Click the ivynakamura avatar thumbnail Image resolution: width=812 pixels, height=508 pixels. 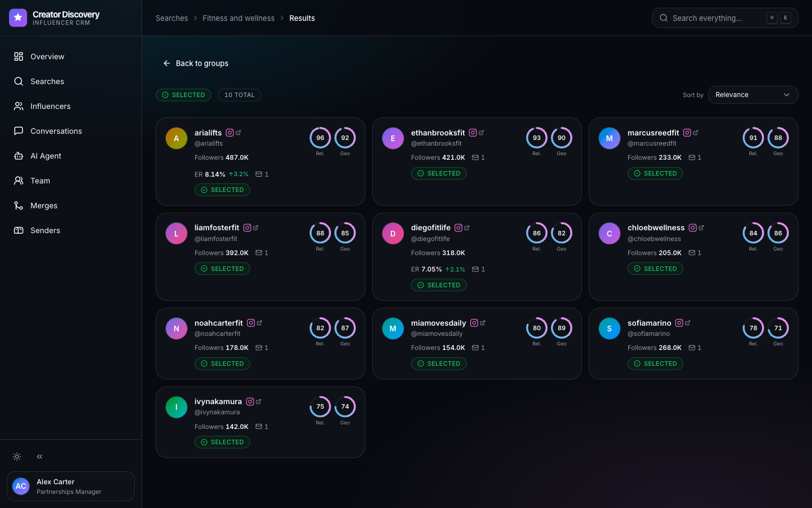click(176, 407)
